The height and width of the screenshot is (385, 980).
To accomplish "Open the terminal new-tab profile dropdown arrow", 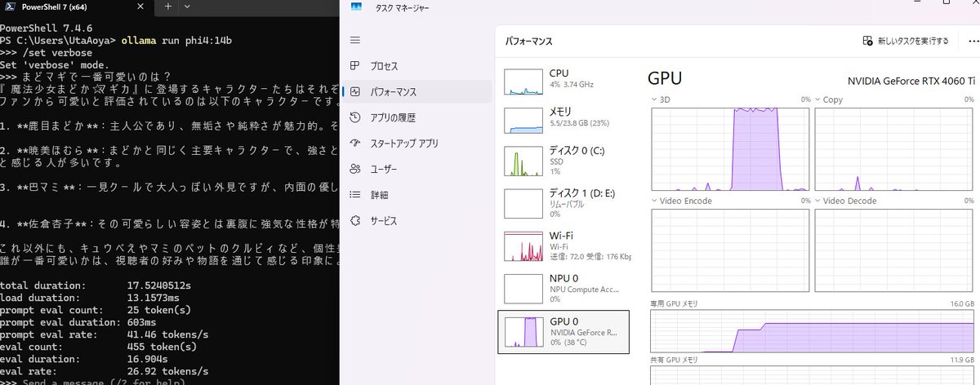I will (187, 6).
